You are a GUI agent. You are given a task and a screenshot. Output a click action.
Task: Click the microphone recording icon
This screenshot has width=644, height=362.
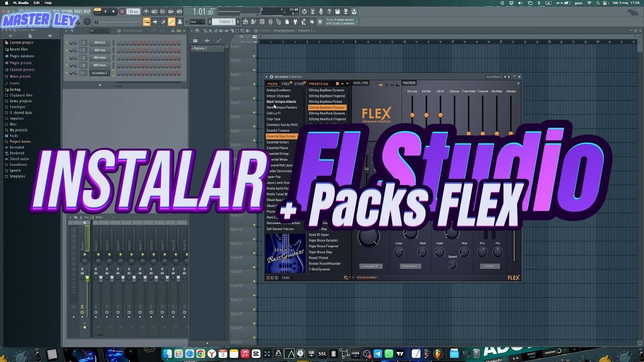pos(321,12)
